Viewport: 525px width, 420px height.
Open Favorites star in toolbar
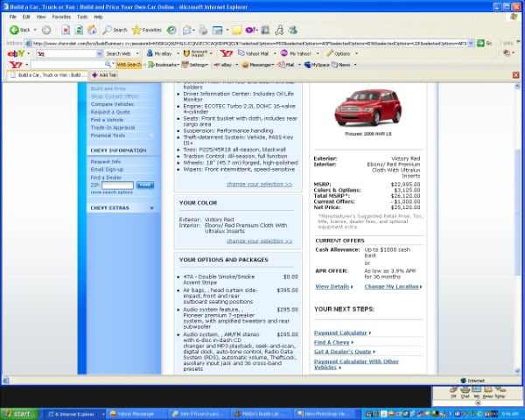[x=147, y=30]
